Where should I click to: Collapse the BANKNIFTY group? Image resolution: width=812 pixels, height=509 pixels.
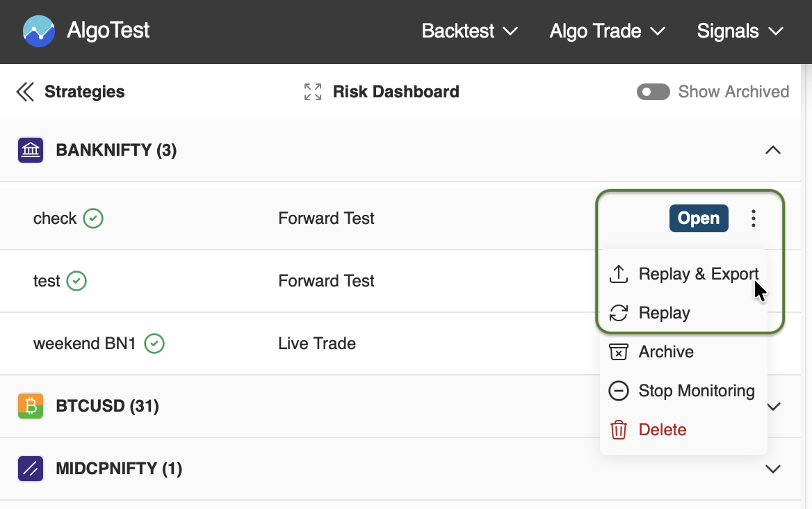point(772,150)
